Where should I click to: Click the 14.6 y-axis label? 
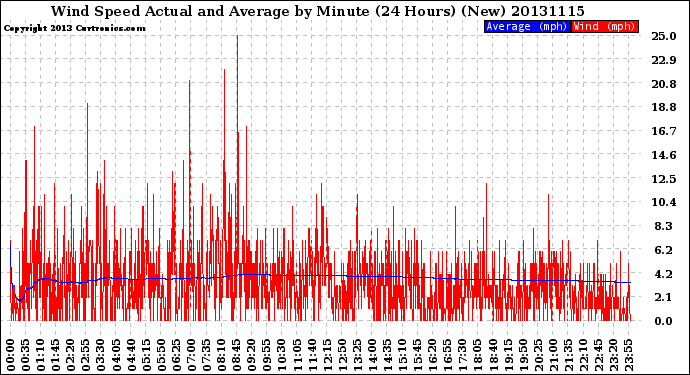[x=664, y=155]
